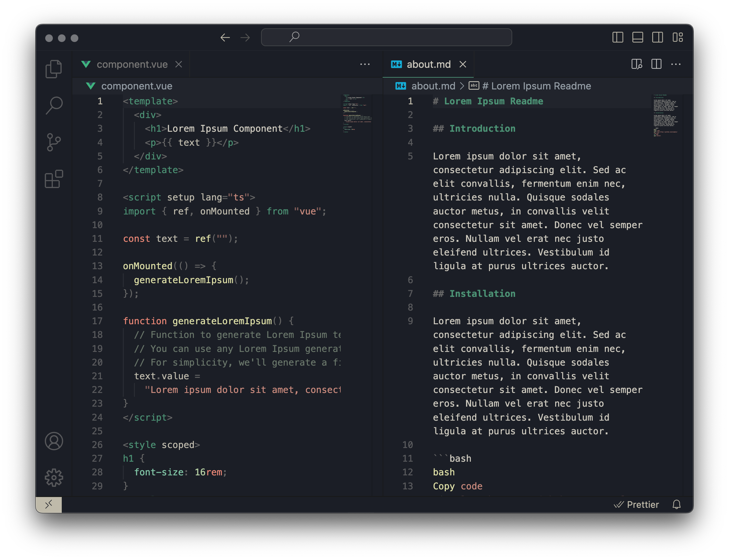The image size is (729, 560).
Task: Click the remote window indicator
Action: click(x=49, y=504)
